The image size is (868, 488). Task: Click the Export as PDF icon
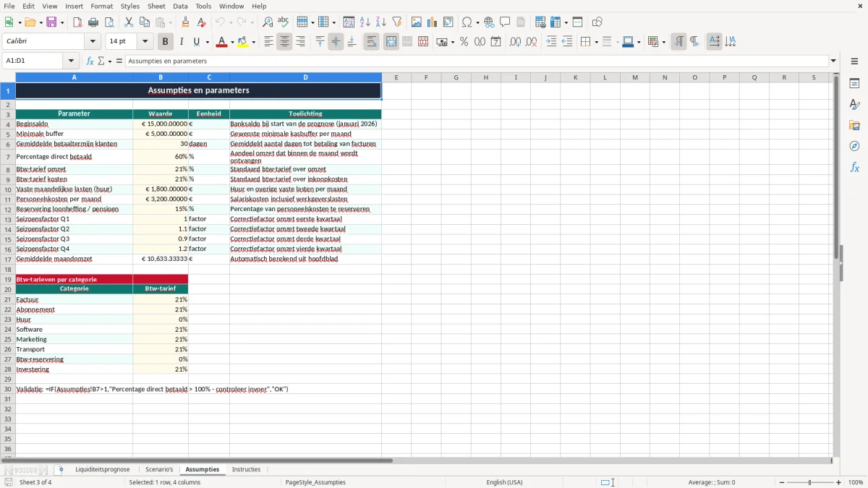77,22
